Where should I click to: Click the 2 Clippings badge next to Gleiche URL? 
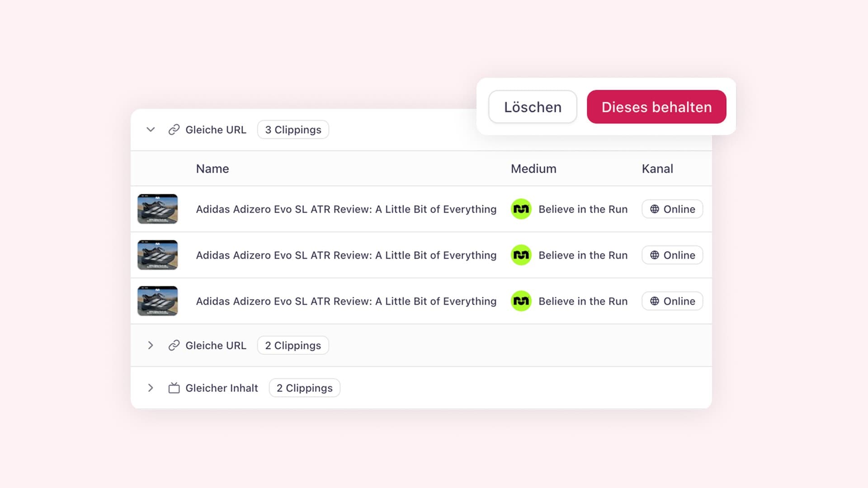[x=293, y=346]
